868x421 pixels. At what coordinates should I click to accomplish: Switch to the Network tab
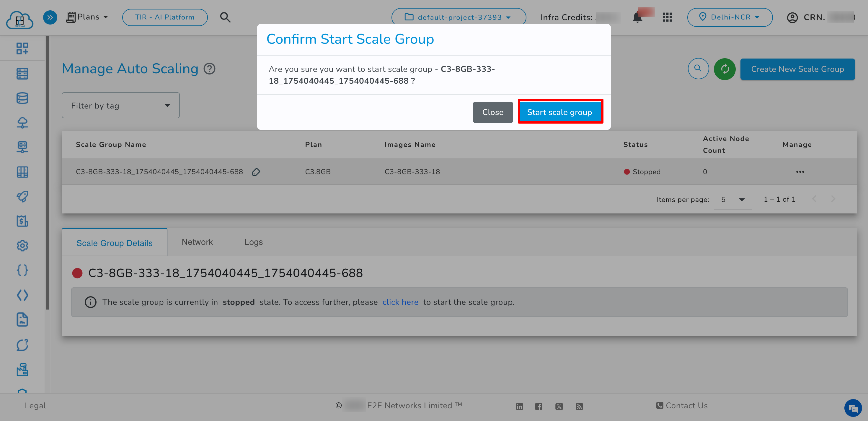pyautogui.click(x=197, y=242)
